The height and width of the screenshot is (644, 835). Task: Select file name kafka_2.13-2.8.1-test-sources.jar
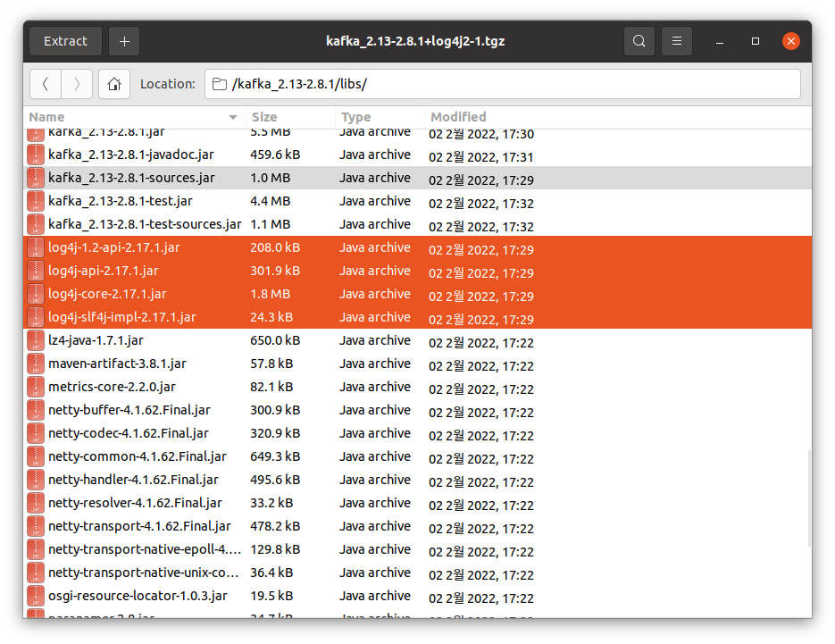pyautogui.click(x=145, y=224)
